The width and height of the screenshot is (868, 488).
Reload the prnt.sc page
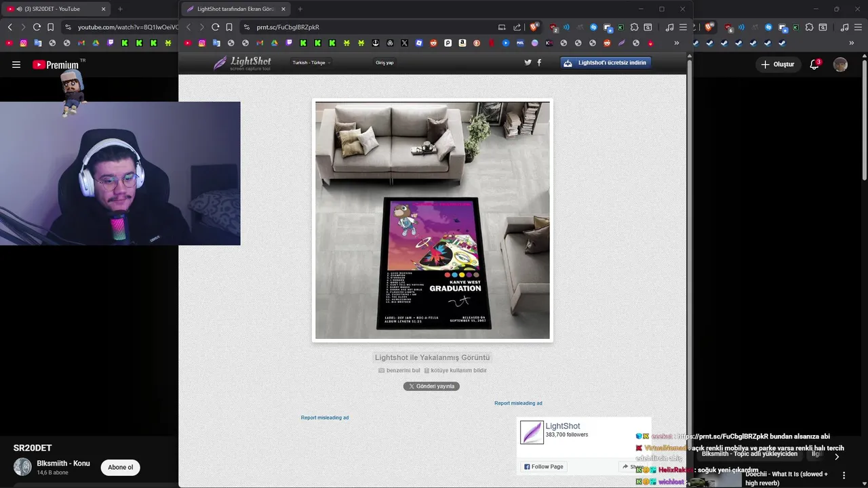point(215,27)
